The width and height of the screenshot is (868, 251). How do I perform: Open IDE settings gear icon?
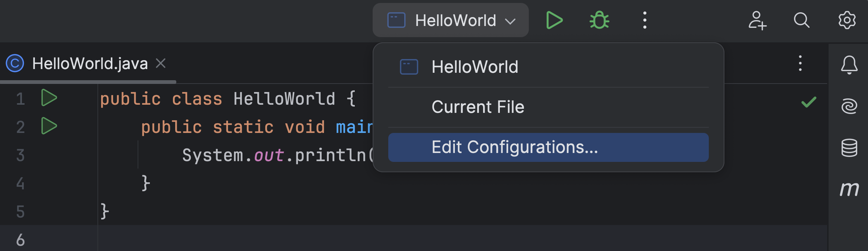847,20
